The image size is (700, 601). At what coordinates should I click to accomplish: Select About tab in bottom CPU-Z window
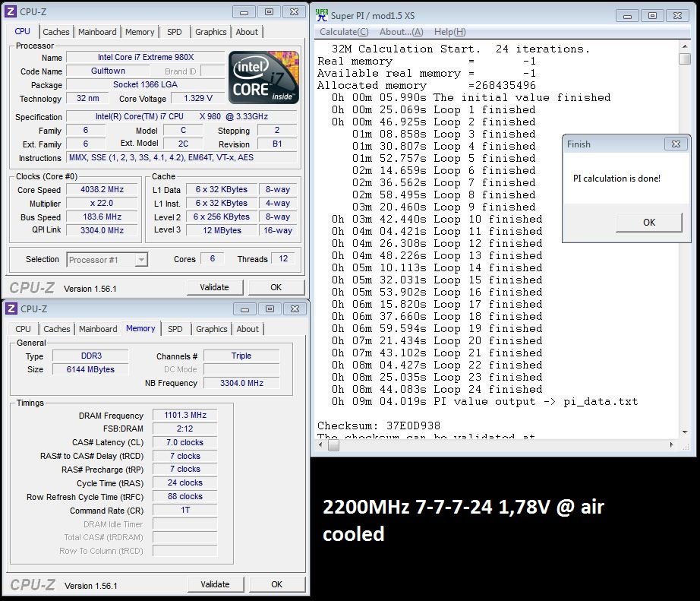click(248, 329)
